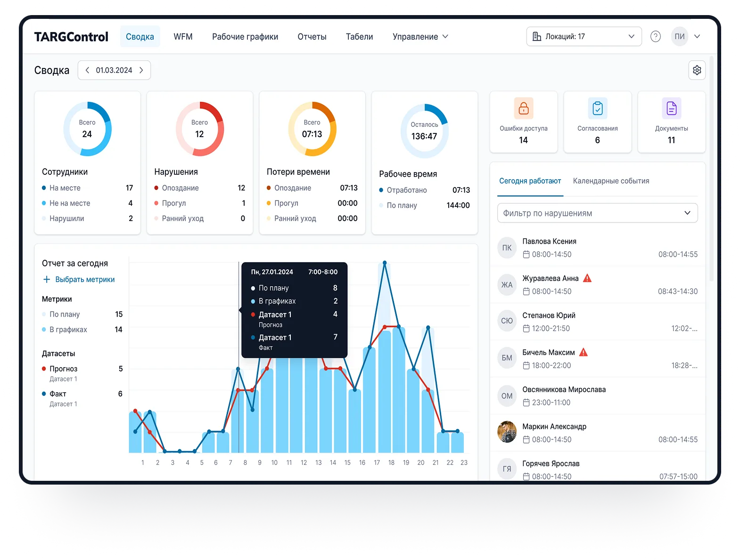Open the Фильтр по нарушениям dropdown
This screenshot has width=740, height=560.
click(597, 213)
